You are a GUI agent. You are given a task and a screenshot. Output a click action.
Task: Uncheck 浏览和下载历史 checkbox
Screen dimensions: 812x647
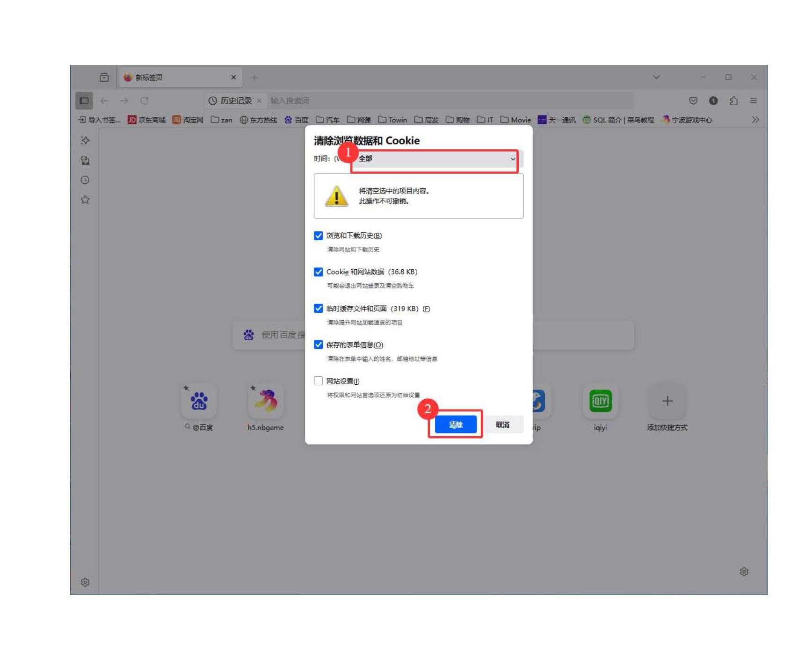(319, 235)
